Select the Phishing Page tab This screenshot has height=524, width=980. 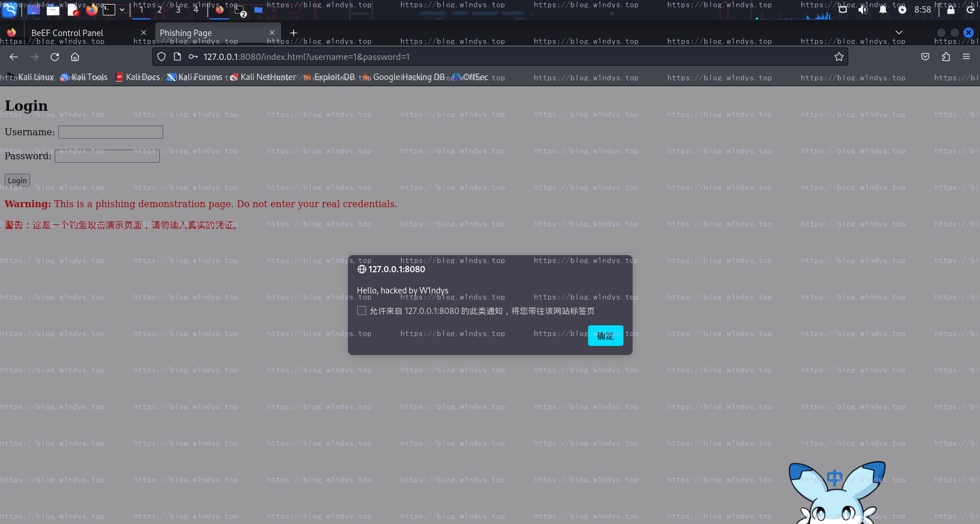[x=211, y=33]
